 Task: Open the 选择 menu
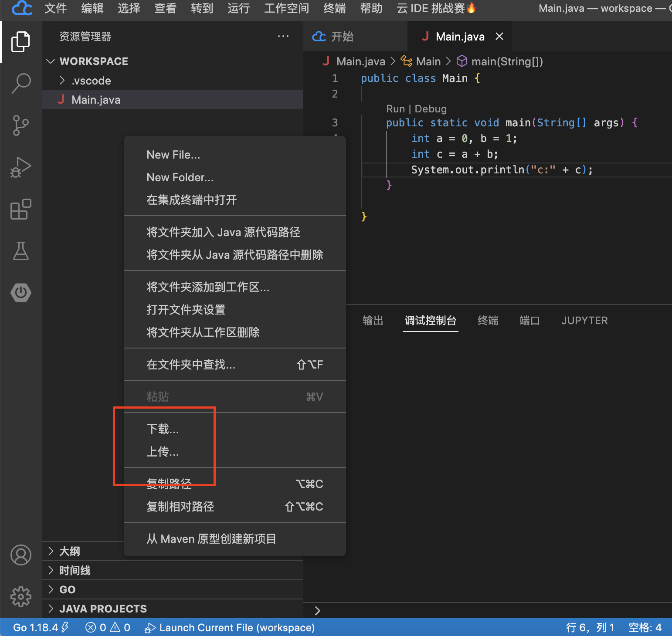[129, 8]
